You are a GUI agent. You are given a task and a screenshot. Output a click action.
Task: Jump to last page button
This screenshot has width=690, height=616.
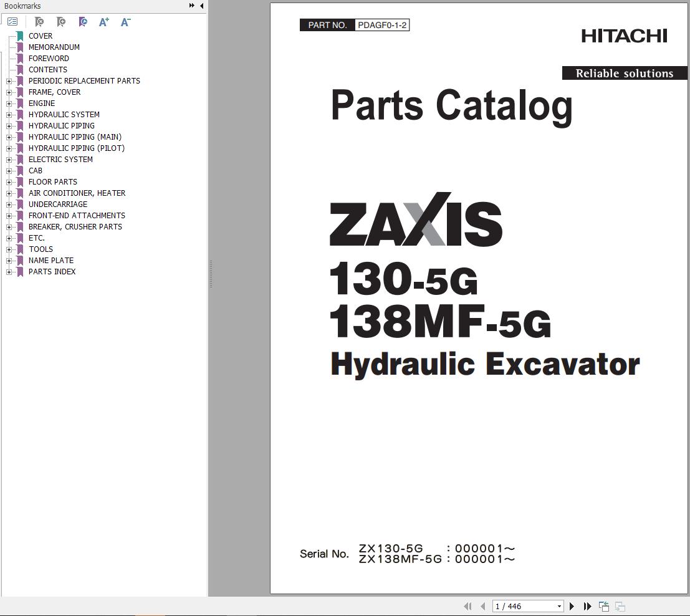(587, 606)
